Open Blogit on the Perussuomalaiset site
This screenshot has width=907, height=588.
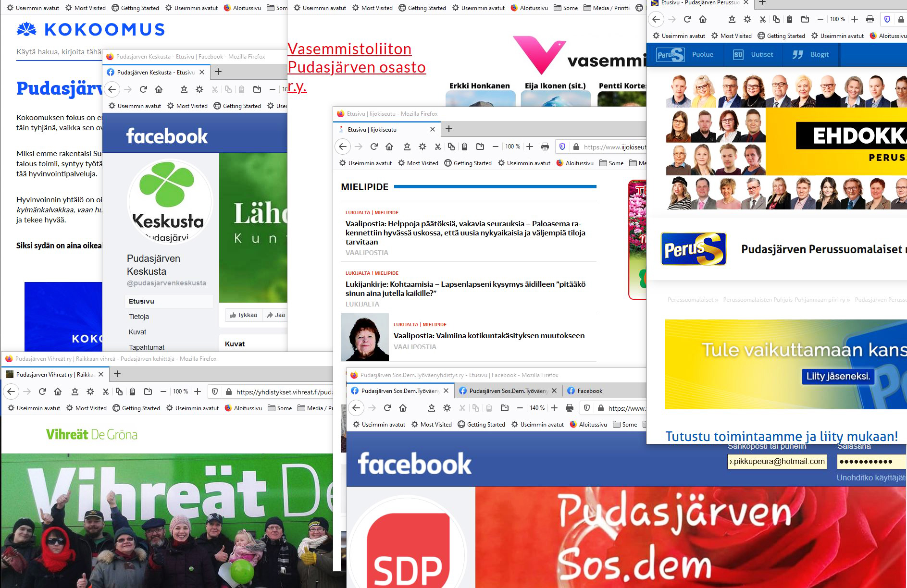(x=820, y=54)
